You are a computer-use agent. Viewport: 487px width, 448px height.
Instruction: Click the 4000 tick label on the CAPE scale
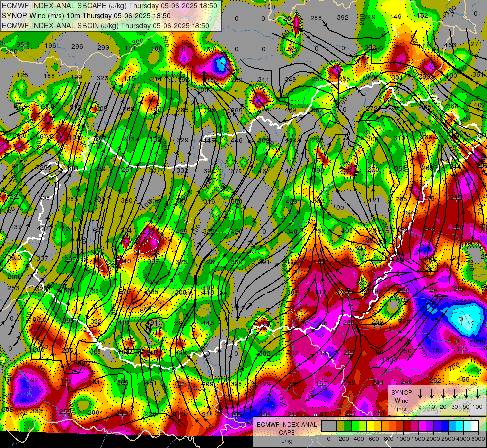463,439
